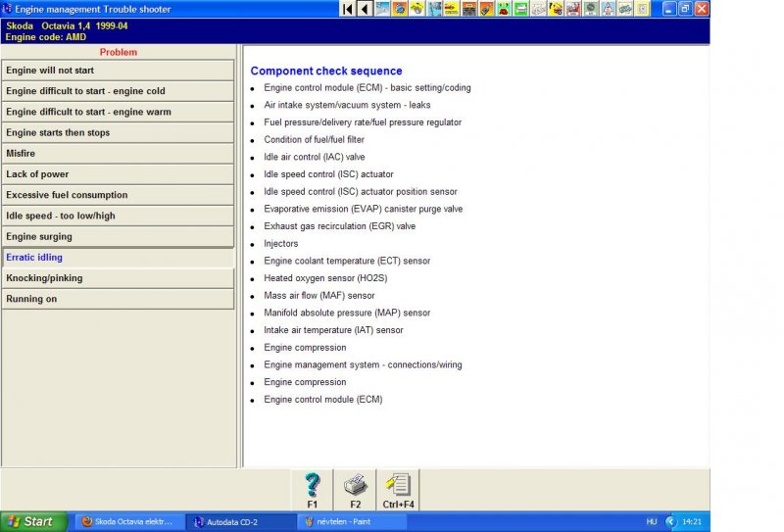The height and width of the screenshot is (532, 784).
Task: Open the light-blue sky toolbar icon
Action: (382, 9)
